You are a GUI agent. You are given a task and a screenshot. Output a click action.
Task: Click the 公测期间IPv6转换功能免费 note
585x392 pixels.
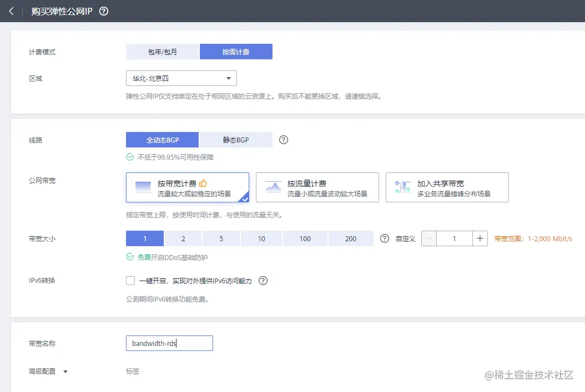click(x=167, y=299)
